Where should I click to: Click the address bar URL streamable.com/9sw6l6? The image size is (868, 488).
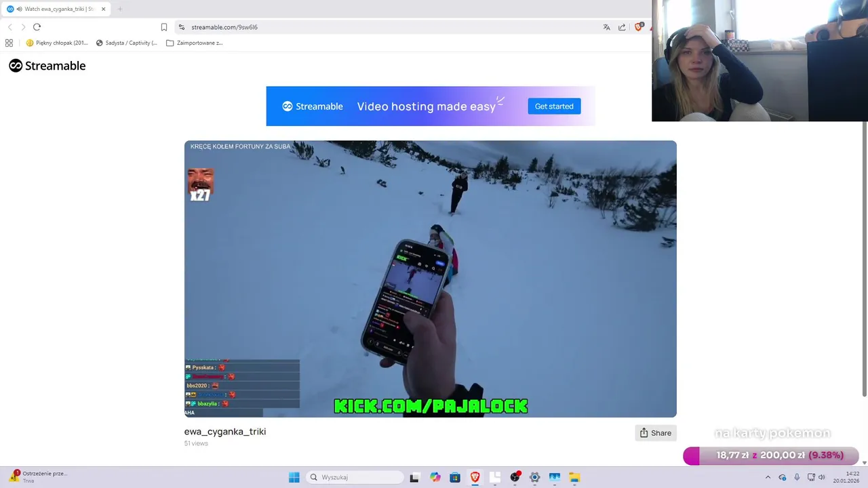(x=224, y=27)
